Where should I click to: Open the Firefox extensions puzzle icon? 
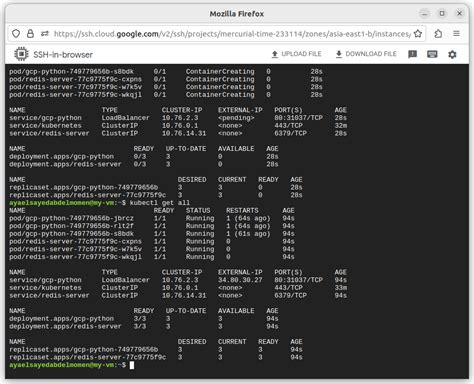click(438, 33)
